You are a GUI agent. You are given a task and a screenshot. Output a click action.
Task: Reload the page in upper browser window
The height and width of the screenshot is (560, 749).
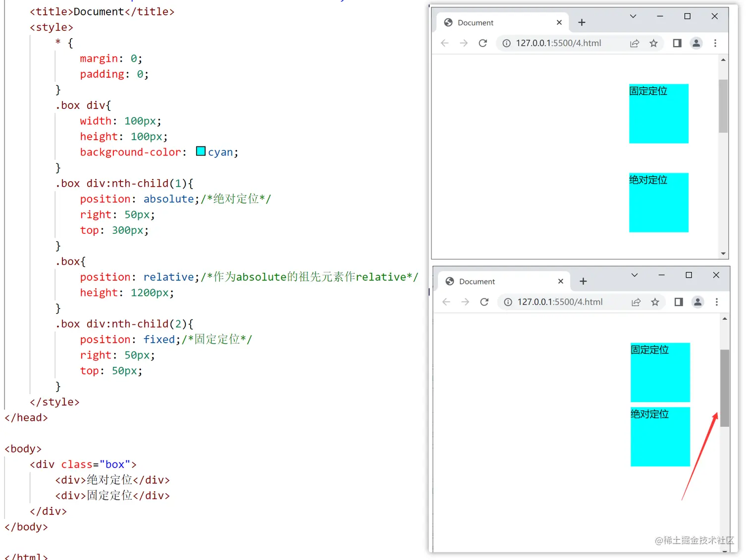coord(483,43)
